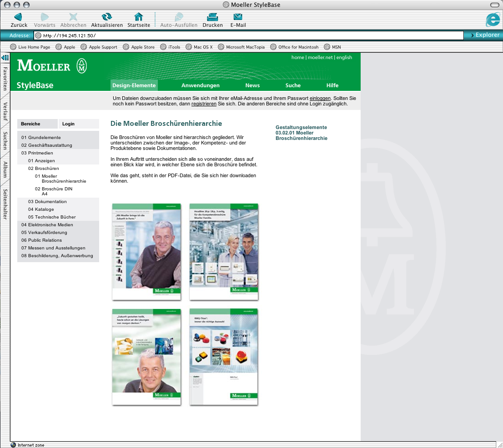Click the Moeller logo in the header
Viewport: 503px width, 448px height.
coord(51,66)
